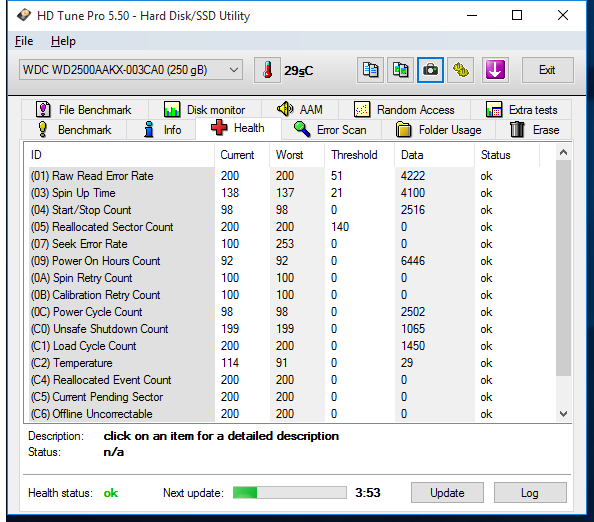Click the thermometer temperature icon

pyautogui.click(x=267, y=70)
